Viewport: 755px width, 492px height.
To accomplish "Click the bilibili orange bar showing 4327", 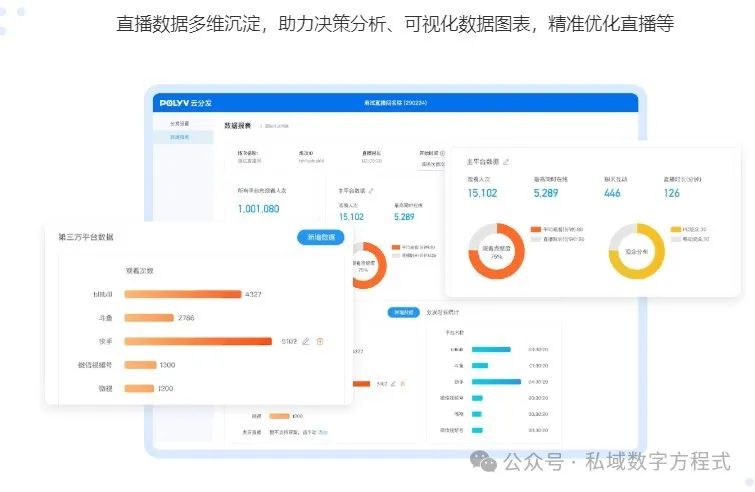I will click(183, 294).
